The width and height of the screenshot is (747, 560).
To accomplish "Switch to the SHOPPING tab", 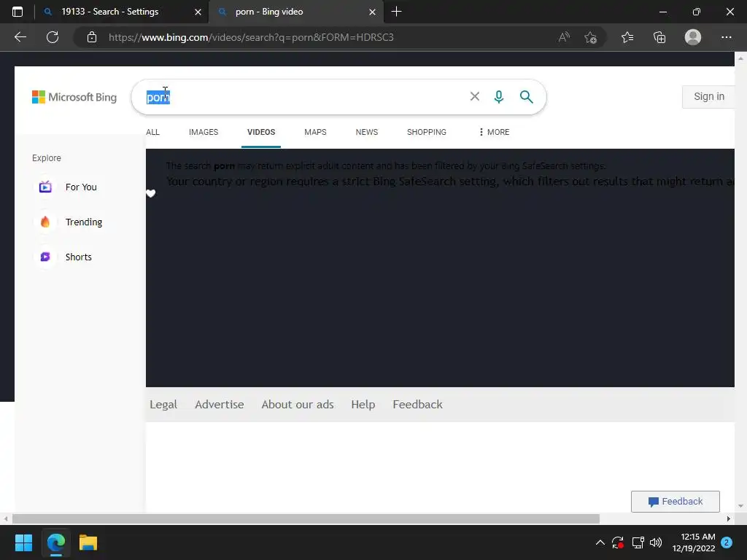I will tap(426, 132).
